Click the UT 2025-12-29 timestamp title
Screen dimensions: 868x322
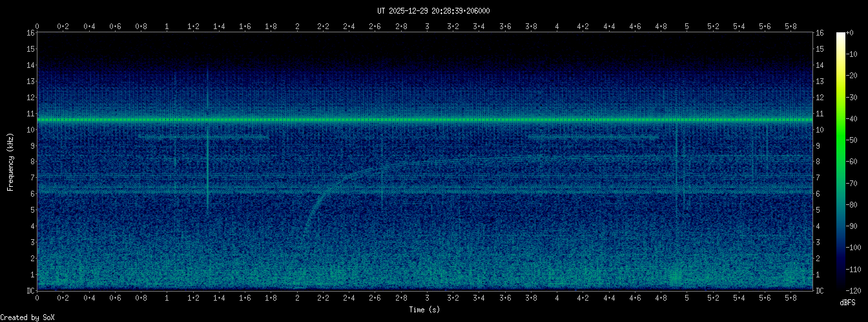(x=433, y=10)
